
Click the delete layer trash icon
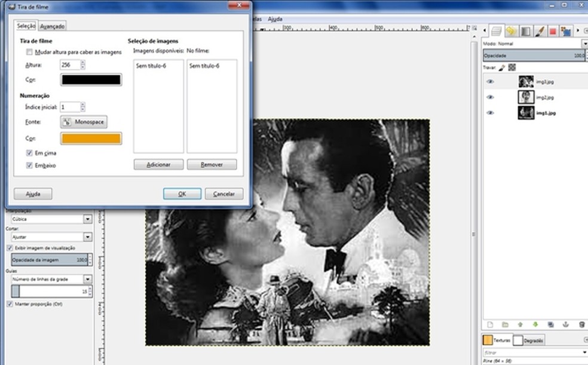click(x=581, y=324)
